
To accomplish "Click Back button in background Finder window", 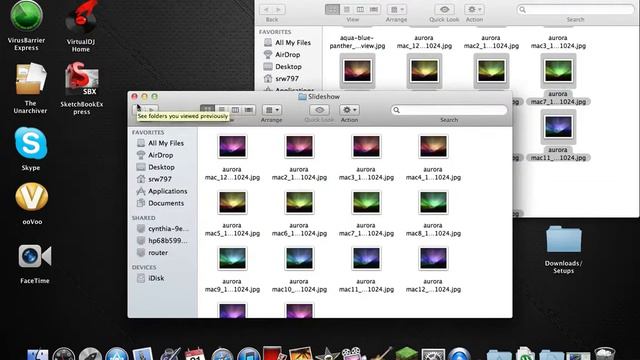I will 266,9.
